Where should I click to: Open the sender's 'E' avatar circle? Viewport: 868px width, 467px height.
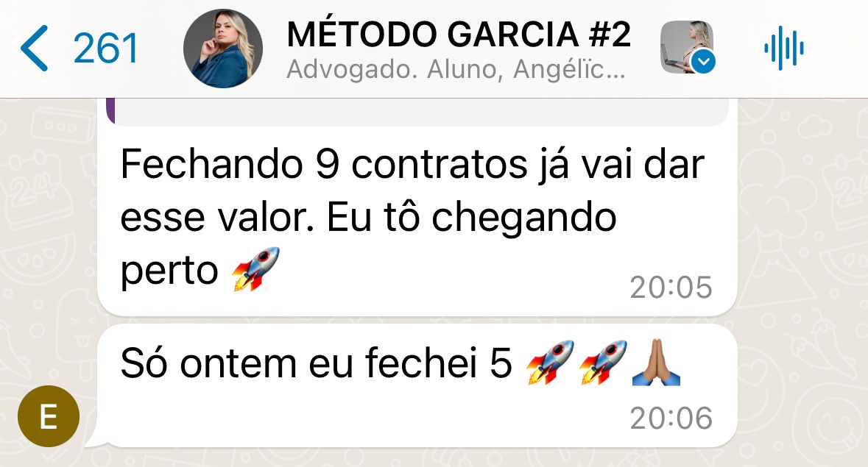coord(49,416)
